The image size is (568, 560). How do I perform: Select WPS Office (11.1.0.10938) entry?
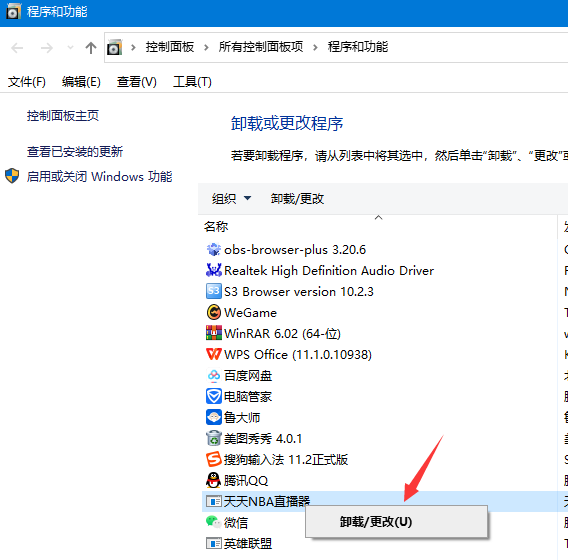pyautogui.click(x=298, y=354)
